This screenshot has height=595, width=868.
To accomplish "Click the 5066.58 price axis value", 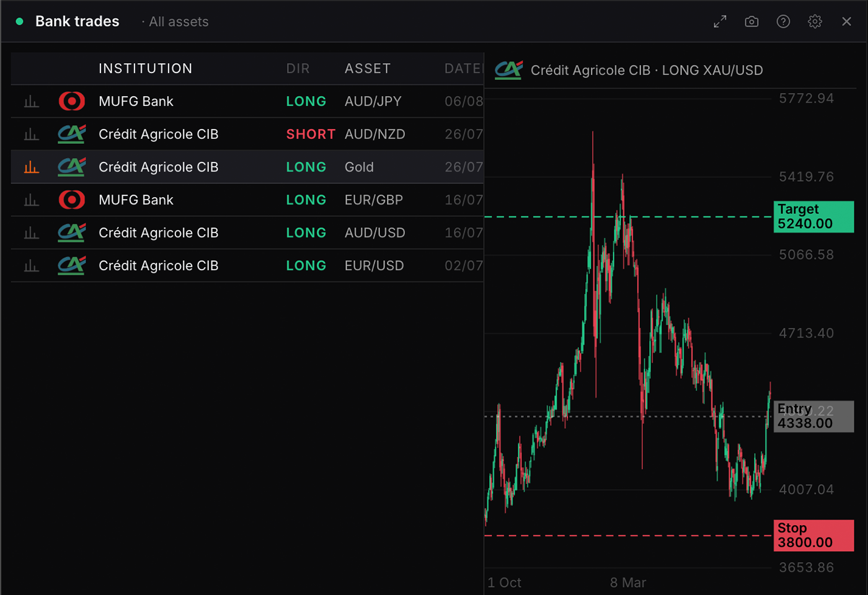I will point(806,255).
